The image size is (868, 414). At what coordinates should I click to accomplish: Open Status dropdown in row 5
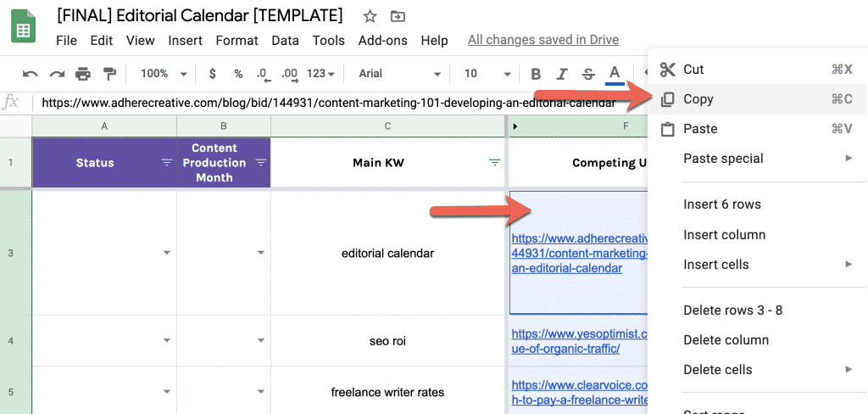point(166,393)
